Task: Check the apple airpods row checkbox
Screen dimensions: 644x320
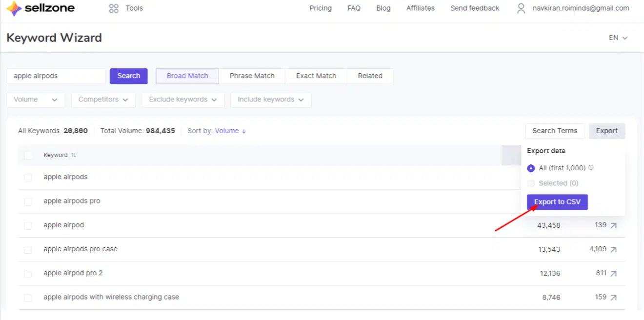Action: 28,177
